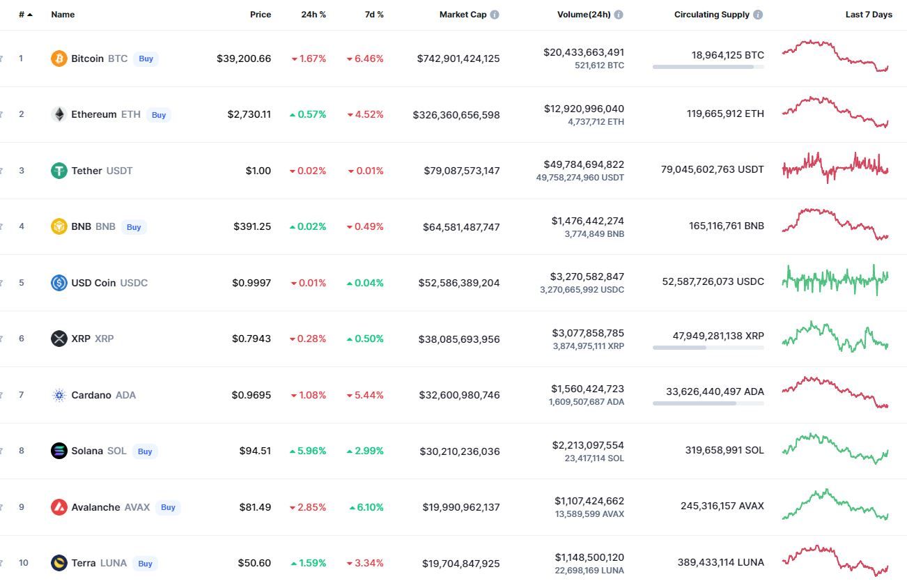This screenshot has height=588, width=907.
Task: Click Terra market cap $19,704,847,925
Action: click(461, 563)
